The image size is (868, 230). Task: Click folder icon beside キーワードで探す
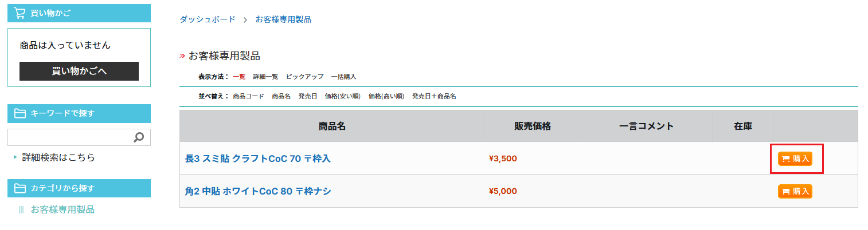[19, 113]
